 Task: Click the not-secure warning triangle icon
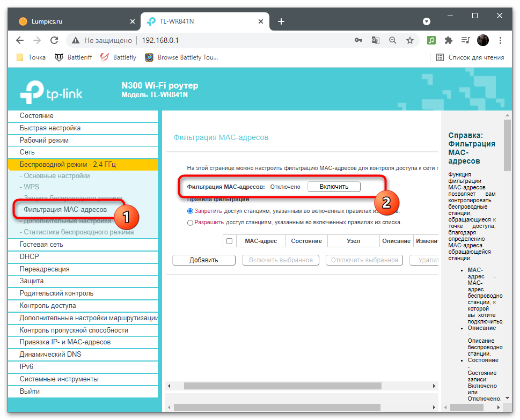pos(76,40)
